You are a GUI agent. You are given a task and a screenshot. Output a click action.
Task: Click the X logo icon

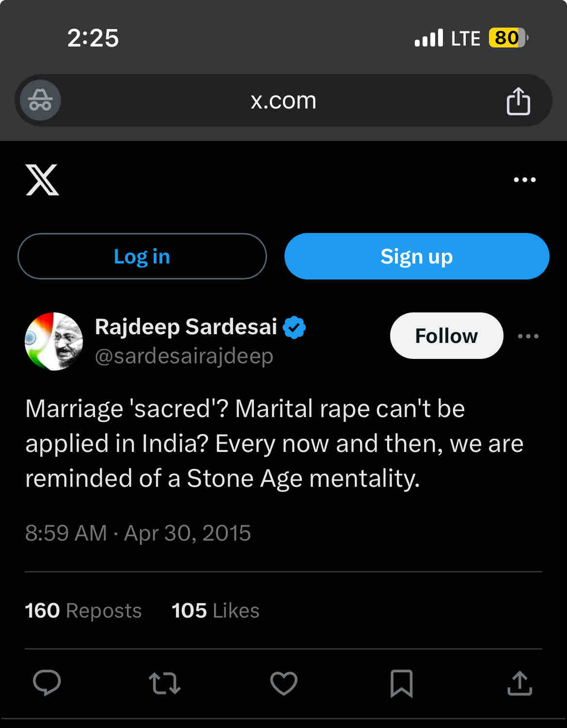tap(42, 180)
